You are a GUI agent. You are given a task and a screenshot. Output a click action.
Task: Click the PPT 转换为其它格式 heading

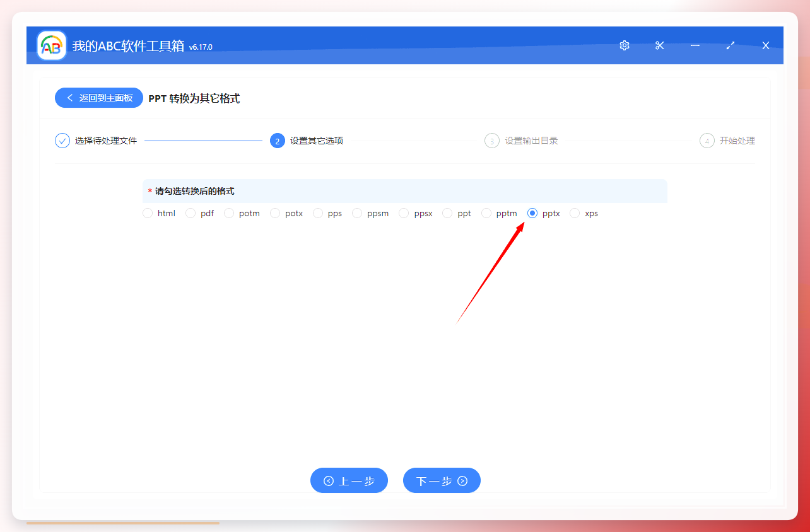click(x=194, y=98)
